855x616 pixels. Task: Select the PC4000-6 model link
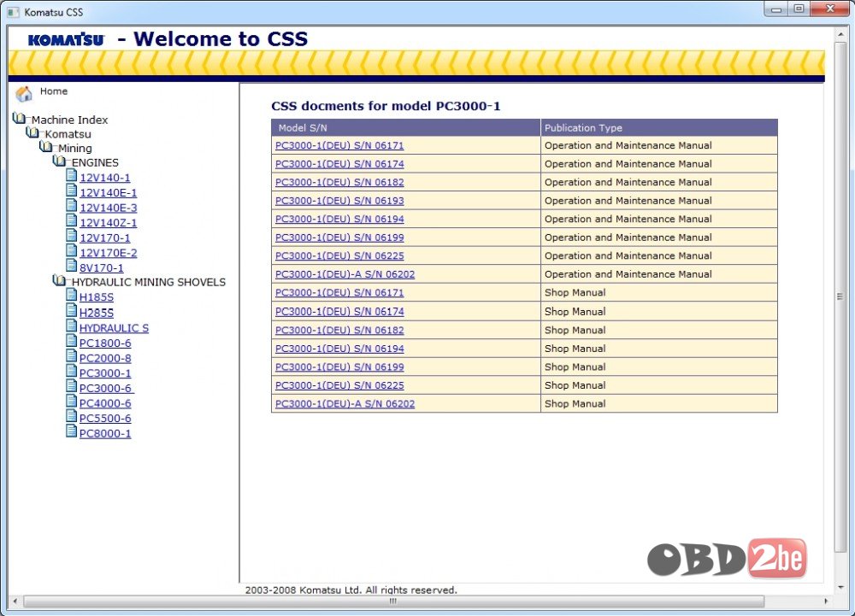tap(105, 403)
